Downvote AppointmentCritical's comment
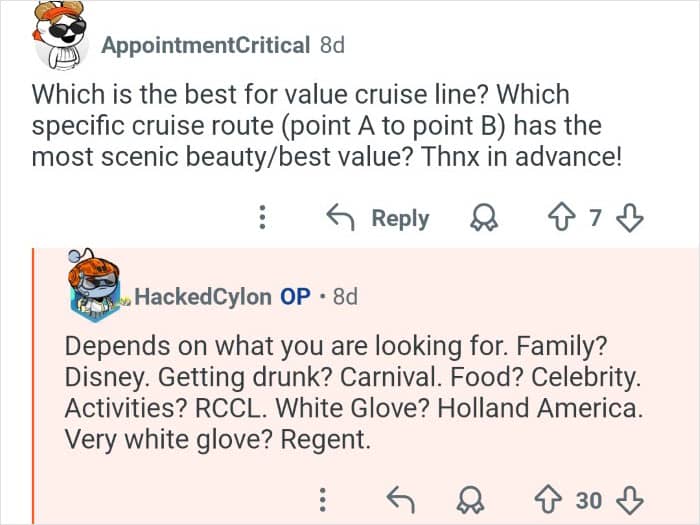700x525 pixels. (631, 217)
